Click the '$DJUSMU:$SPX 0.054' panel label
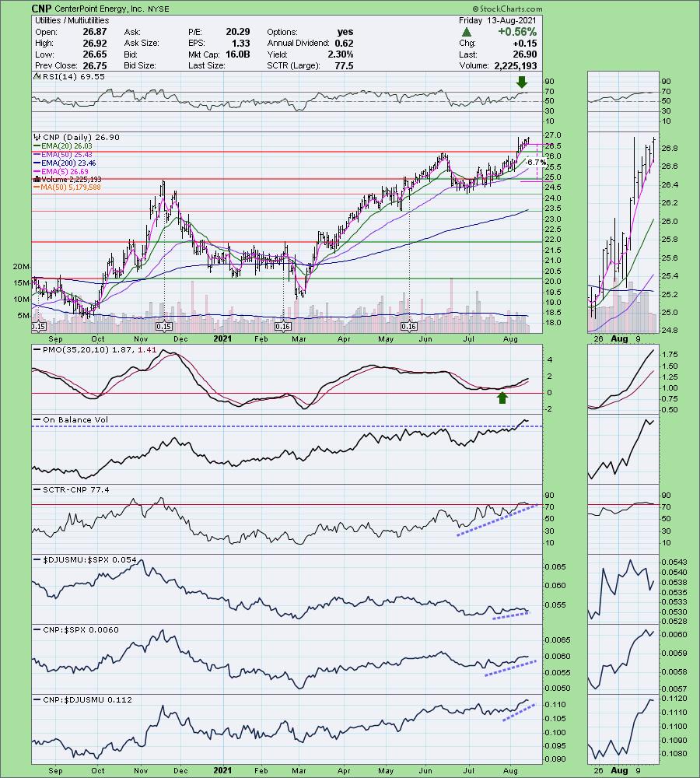This screenshot has height=778, width=700. pos(89,559)
